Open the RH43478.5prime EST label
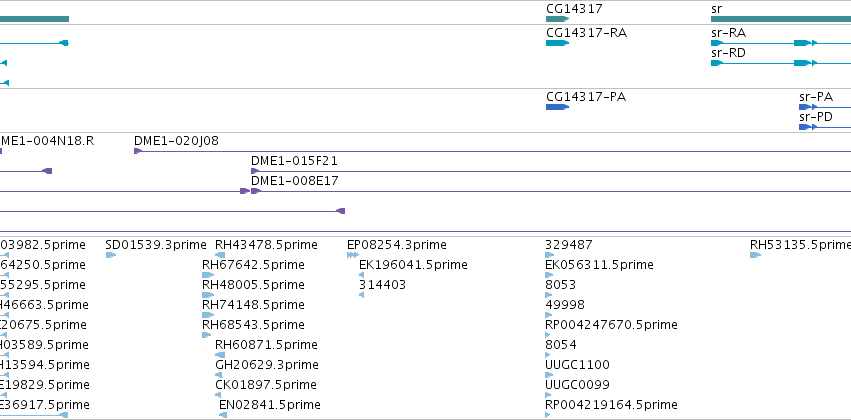This screenshot has width=851, height=420. tap(266, 245)
